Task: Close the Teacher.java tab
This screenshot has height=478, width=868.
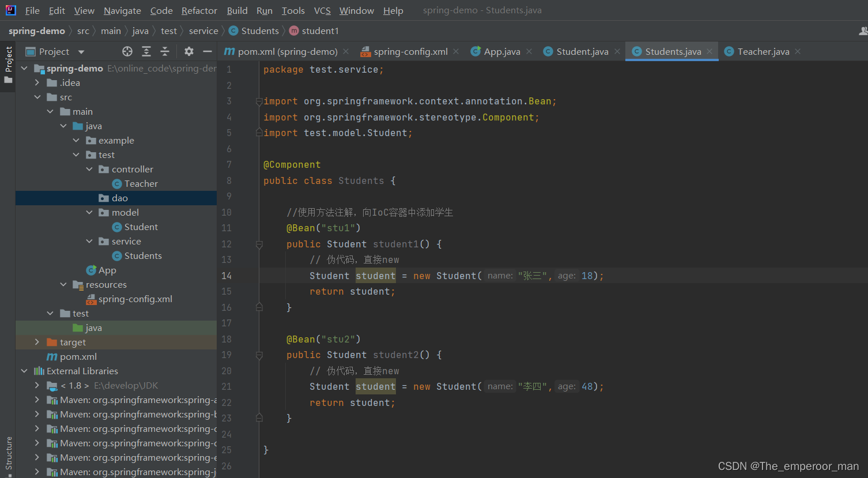Action: click(798, 51)
